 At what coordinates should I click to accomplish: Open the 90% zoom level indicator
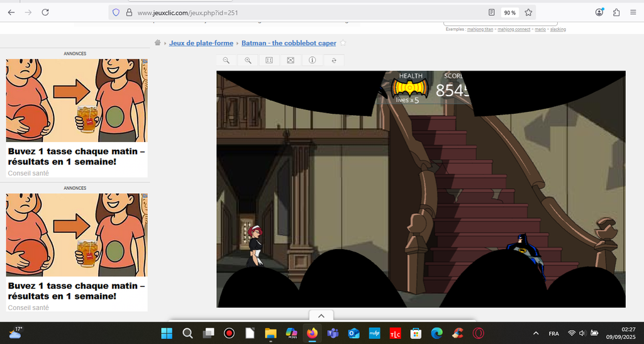pyautogui.click(x=509, y=12)
